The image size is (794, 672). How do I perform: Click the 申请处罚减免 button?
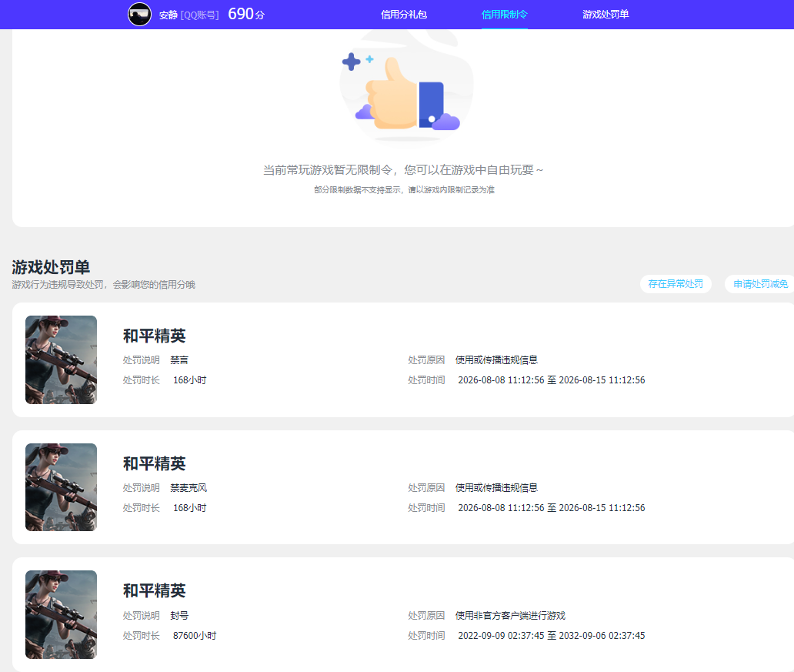click(x=760, y=284)
